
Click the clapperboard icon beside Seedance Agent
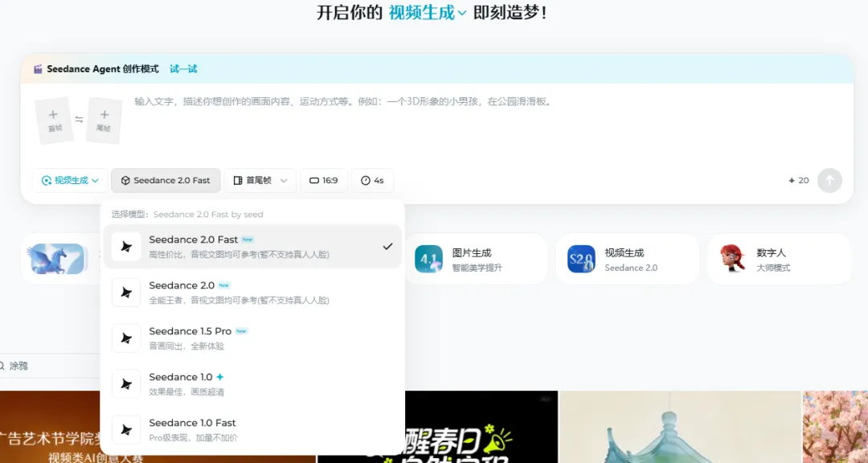click(x=38, y=69)
